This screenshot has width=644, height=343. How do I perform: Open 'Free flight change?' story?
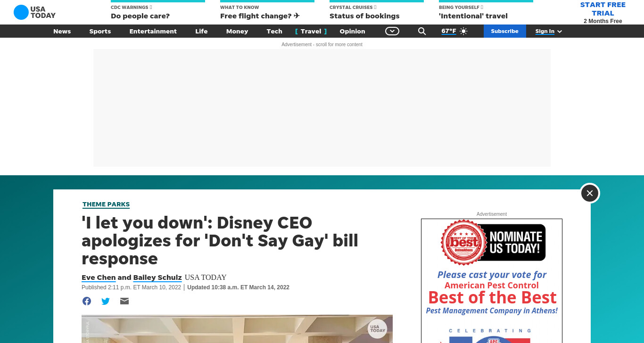pos(267,12)
